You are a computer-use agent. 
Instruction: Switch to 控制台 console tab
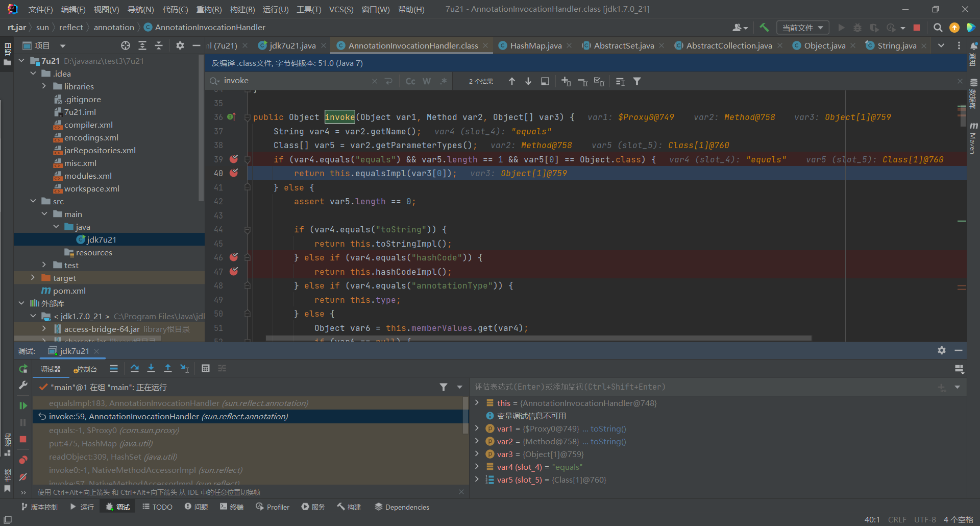85,369
